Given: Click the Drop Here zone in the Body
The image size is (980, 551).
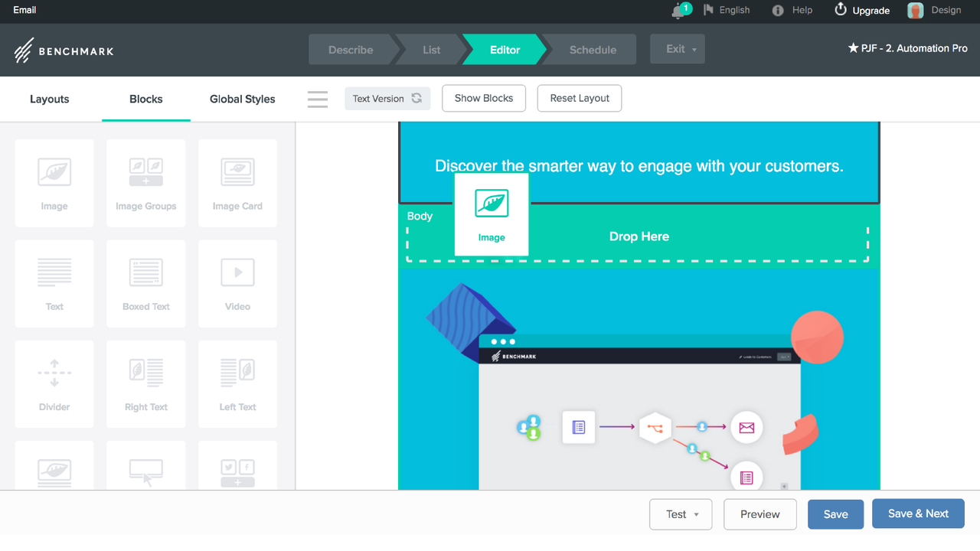Looking at the screenshot, I should (x=639, y=236).
